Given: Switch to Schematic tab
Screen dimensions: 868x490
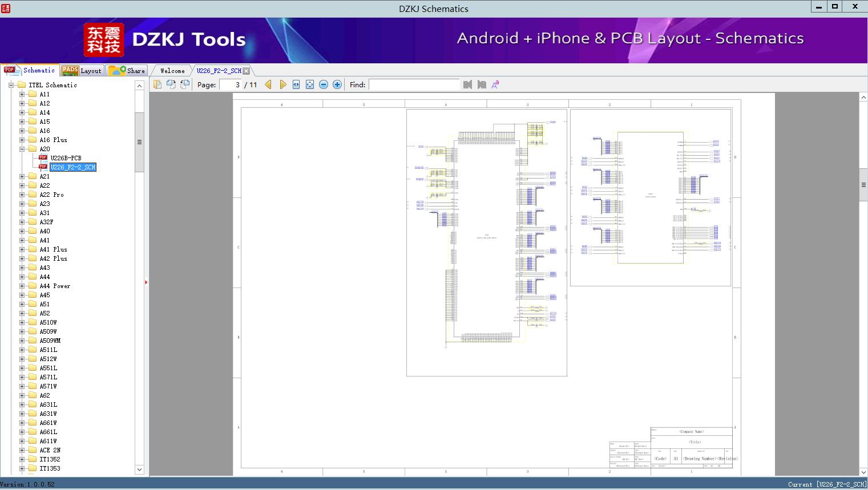Looking at the screenshot, I should coord(30,70).
